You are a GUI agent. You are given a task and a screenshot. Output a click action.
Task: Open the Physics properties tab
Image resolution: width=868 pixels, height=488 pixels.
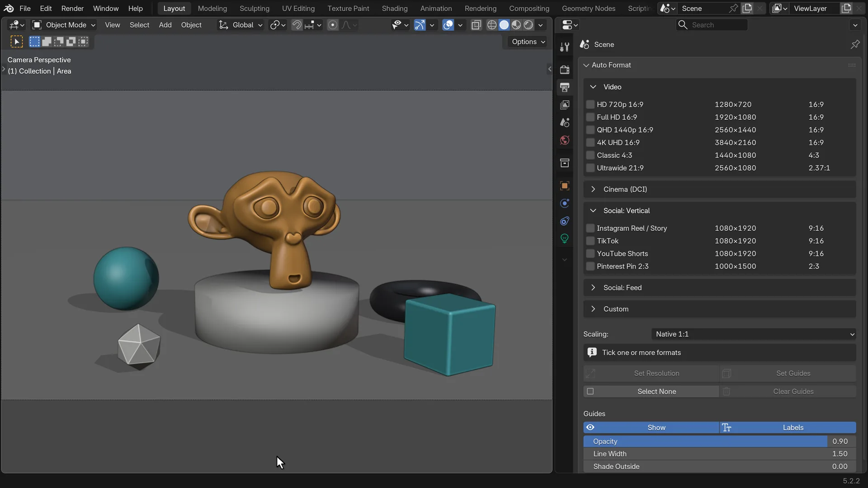pyautogui.click(x=565, y=203)
